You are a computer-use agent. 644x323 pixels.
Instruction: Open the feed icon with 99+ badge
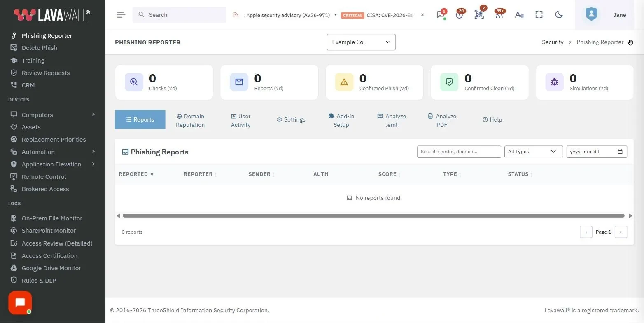click(499, 15)
